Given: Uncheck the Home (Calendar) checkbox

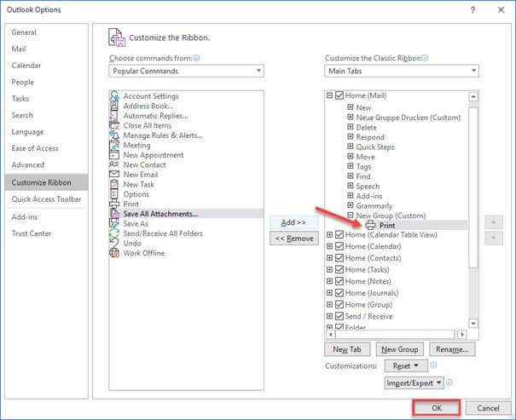Looking at the screenshot, I should tap(339, 246).
